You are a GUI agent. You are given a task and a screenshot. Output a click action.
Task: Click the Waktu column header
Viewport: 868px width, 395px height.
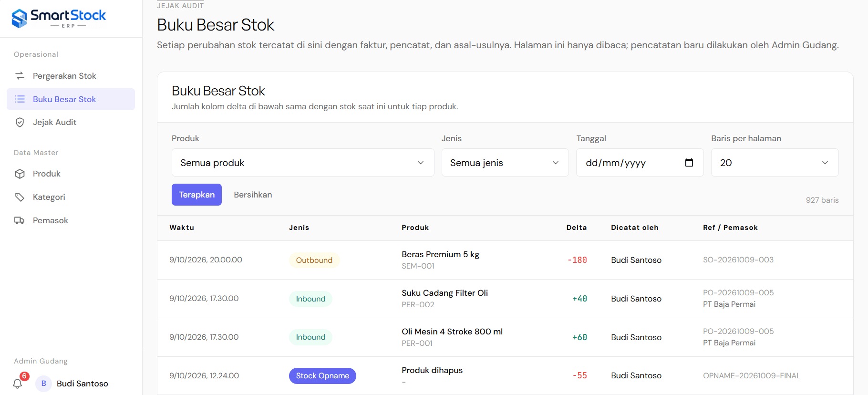[x=182, y=228]
